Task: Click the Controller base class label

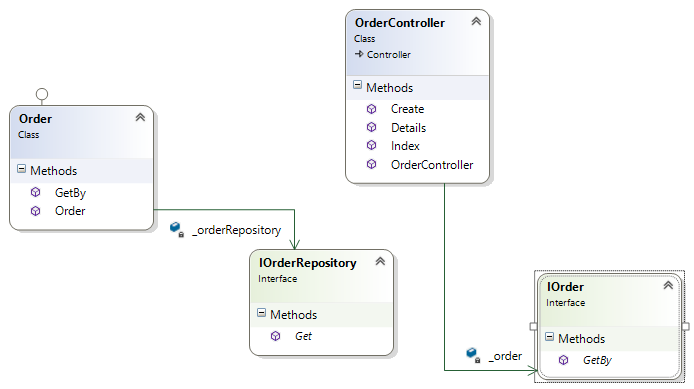Action: [x=389, y=54]
